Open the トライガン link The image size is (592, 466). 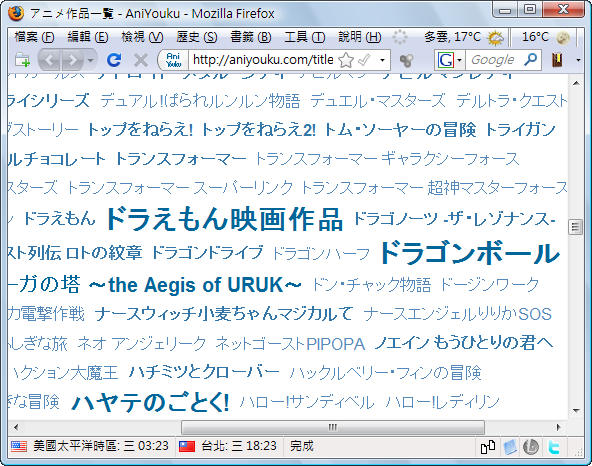521,130
